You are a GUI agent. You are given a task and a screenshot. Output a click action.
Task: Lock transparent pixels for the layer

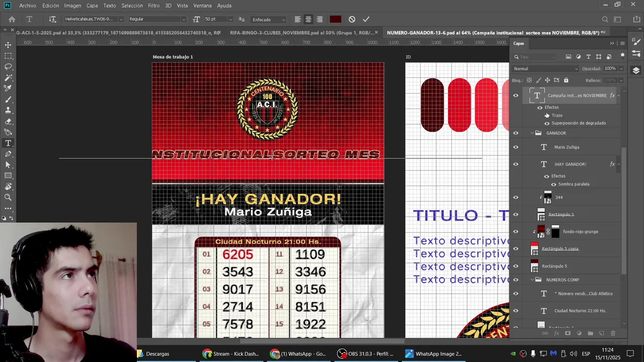point(529,80)
